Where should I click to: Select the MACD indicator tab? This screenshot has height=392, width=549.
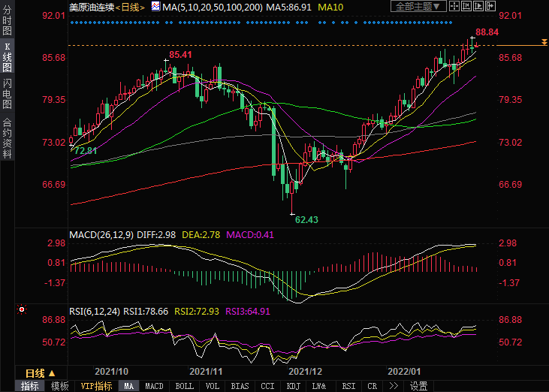(x=154, y=386)
